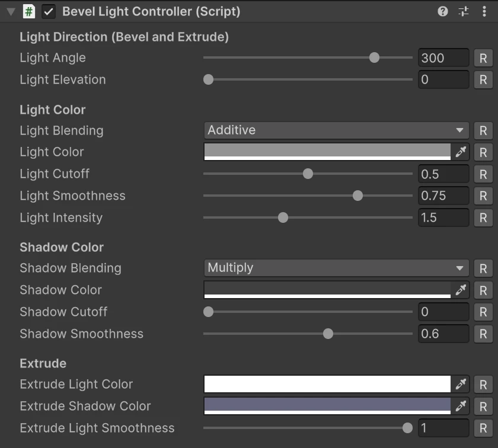This screenshot has height=448, width=498.
Task: Open the Shadow Color swatch picker
Action: tap(327, 290)
